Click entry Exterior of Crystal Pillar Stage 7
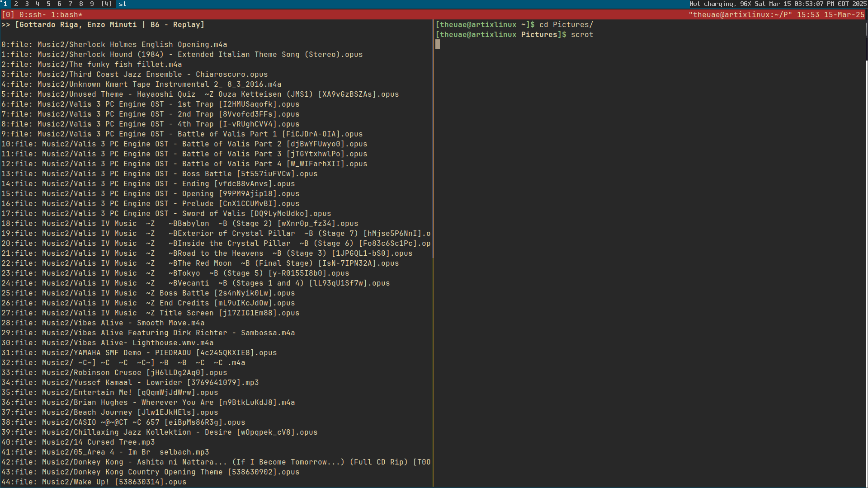868x488 pixels. point(216,234)
